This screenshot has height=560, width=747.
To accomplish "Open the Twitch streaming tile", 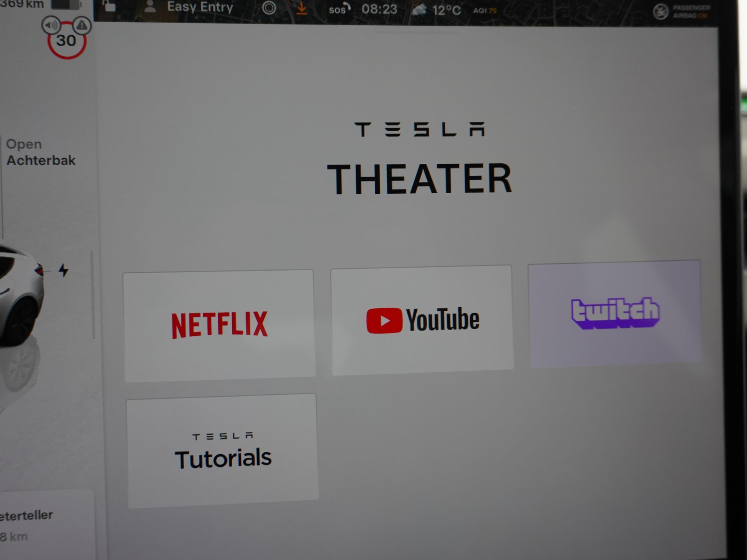I will coord(615,313).
